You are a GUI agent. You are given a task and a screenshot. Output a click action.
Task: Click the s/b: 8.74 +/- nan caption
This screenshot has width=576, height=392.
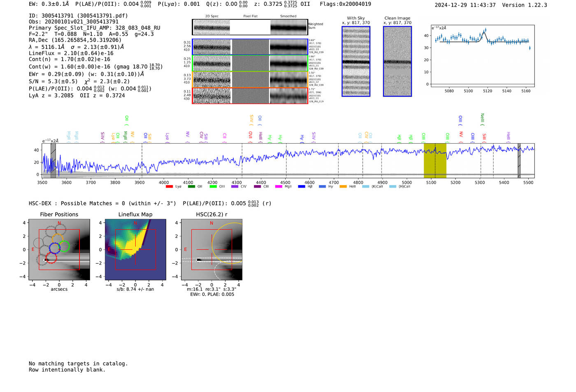point(135,290)
